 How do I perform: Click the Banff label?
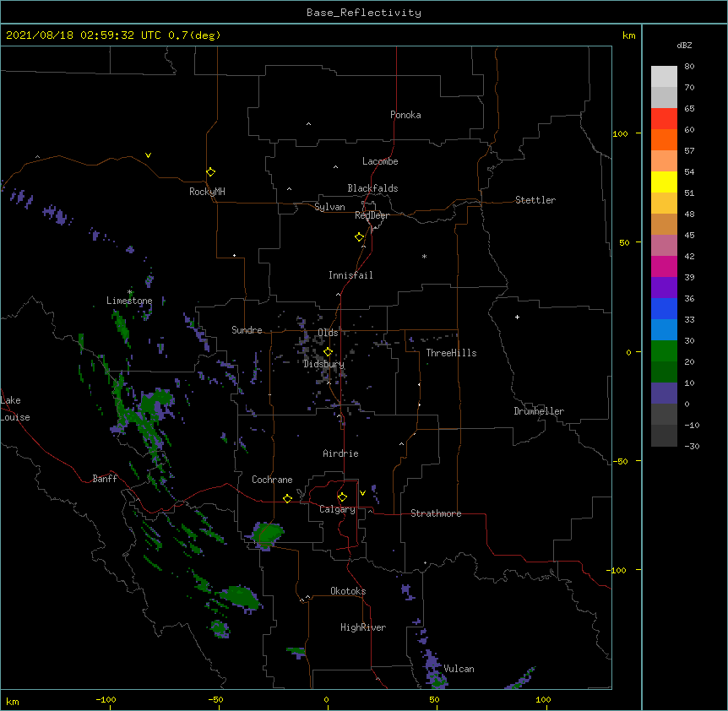[x=105, y=479]
